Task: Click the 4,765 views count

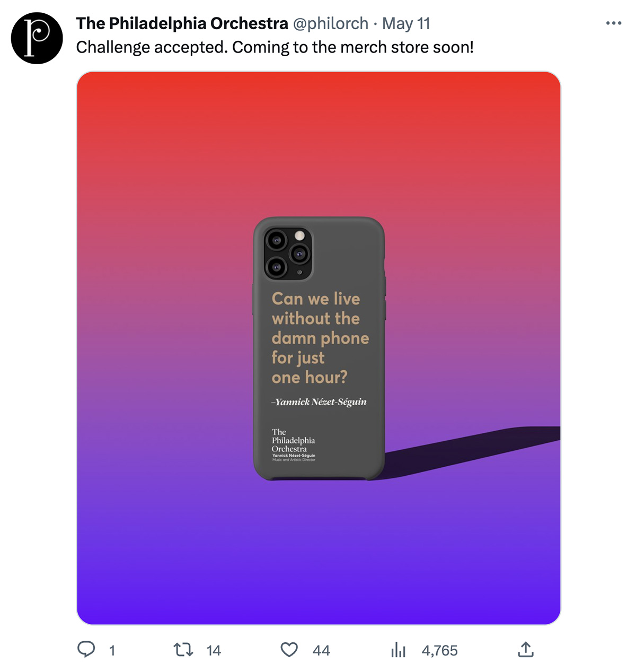Action: [x=439, y=651]
